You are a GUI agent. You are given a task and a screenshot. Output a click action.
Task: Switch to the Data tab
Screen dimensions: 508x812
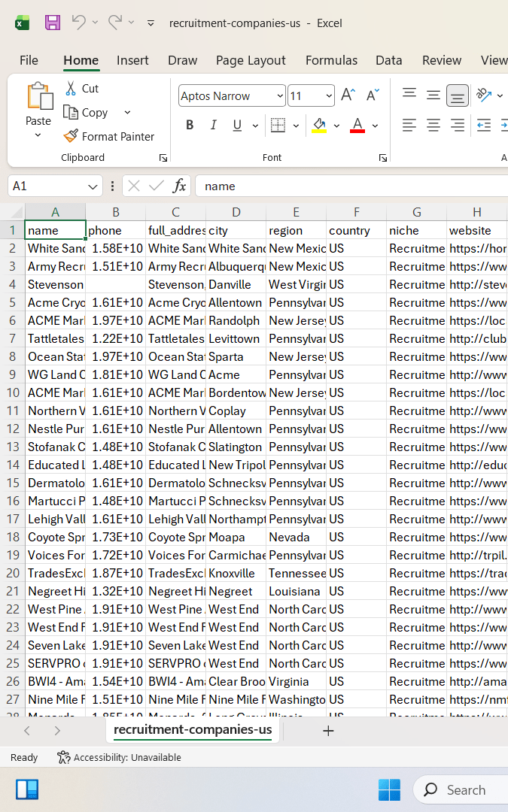click(389, 61)
